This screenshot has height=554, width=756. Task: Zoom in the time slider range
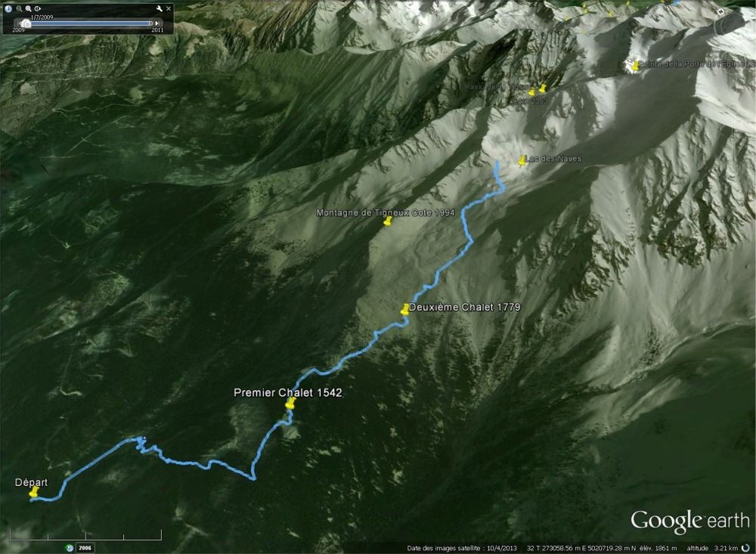(28, 8)
